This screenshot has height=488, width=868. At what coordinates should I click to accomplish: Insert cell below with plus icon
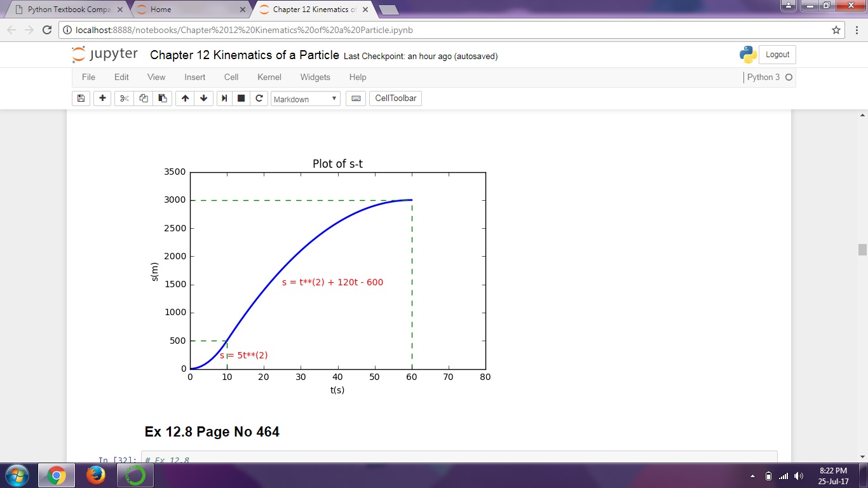coord(102,98)
